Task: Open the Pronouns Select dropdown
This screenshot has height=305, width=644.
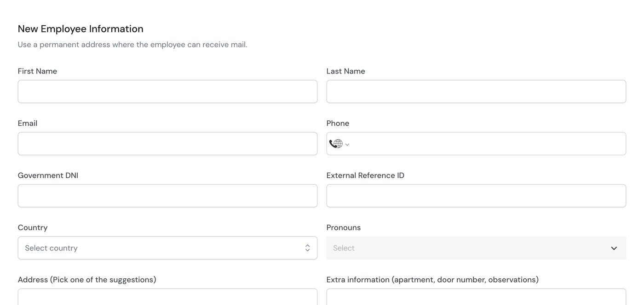Action: [476, 248]
